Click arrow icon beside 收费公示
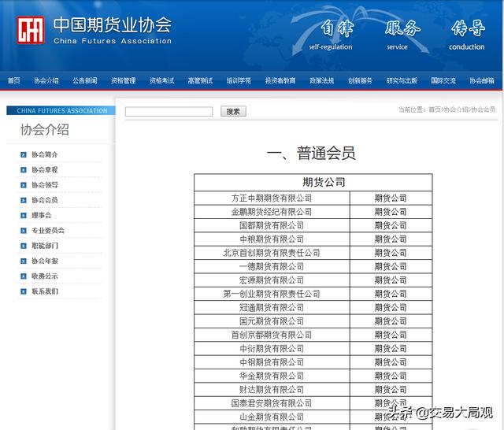504x430 pixels. (24, 276)
